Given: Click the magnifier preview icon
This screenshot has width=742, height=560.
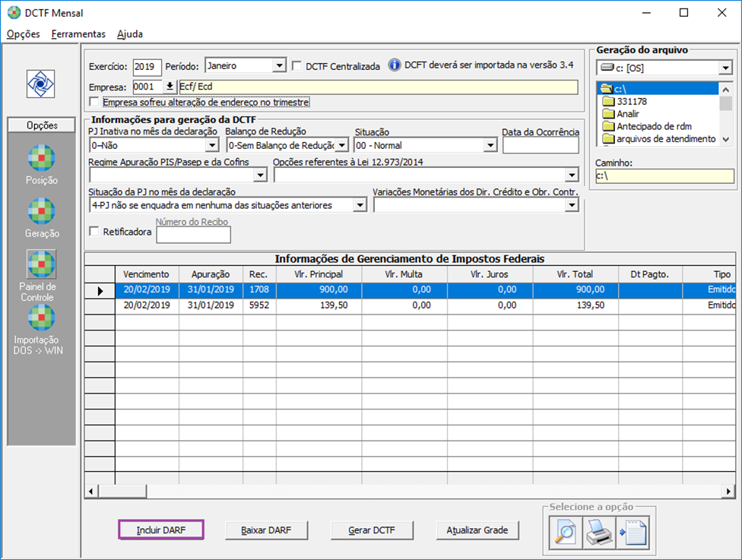Looking at the screenshot, I should coord(566,533).
